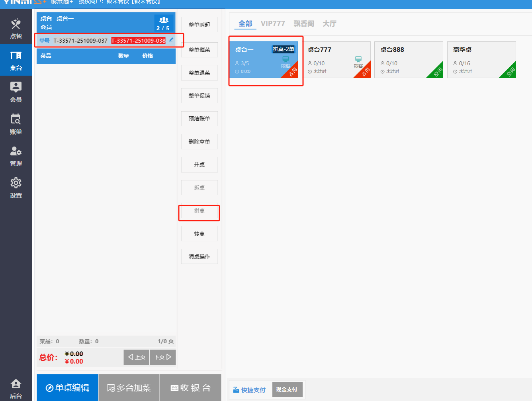This screenshot has width=532, height=401.
Task: Switch to the VIP777 tab
Action: tap(273, 23)
